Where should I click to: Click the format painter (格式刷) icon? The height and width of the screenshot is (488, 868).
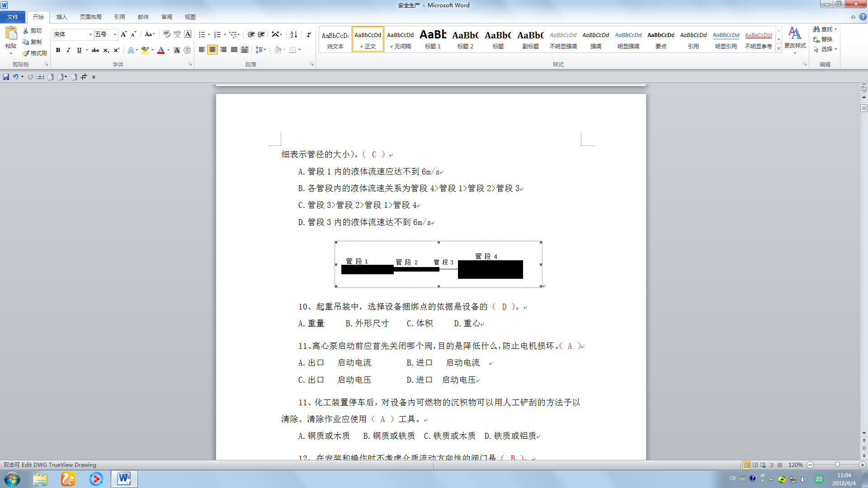tap(35, 53)
